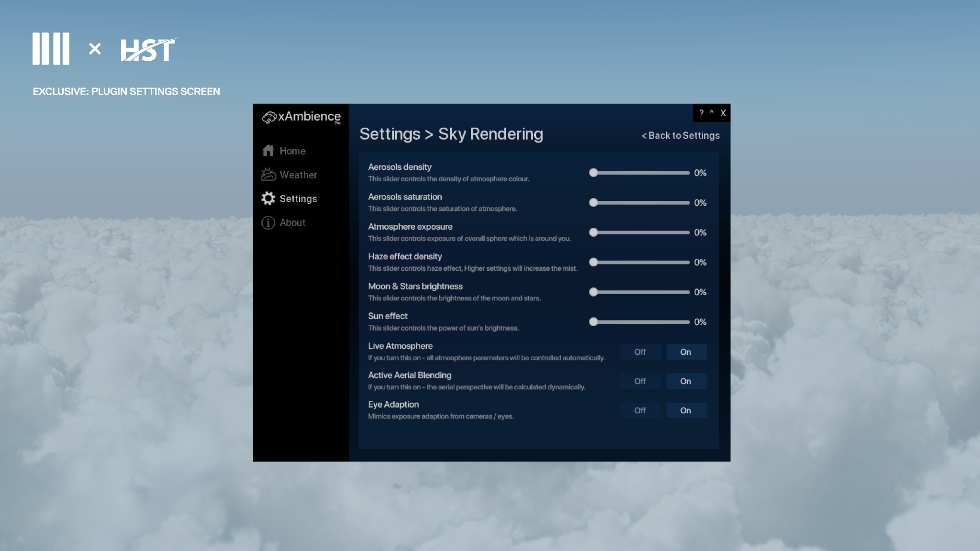The image size is (980, 551).
Task: Open the About menu item
Action: (x=292, y=222)
